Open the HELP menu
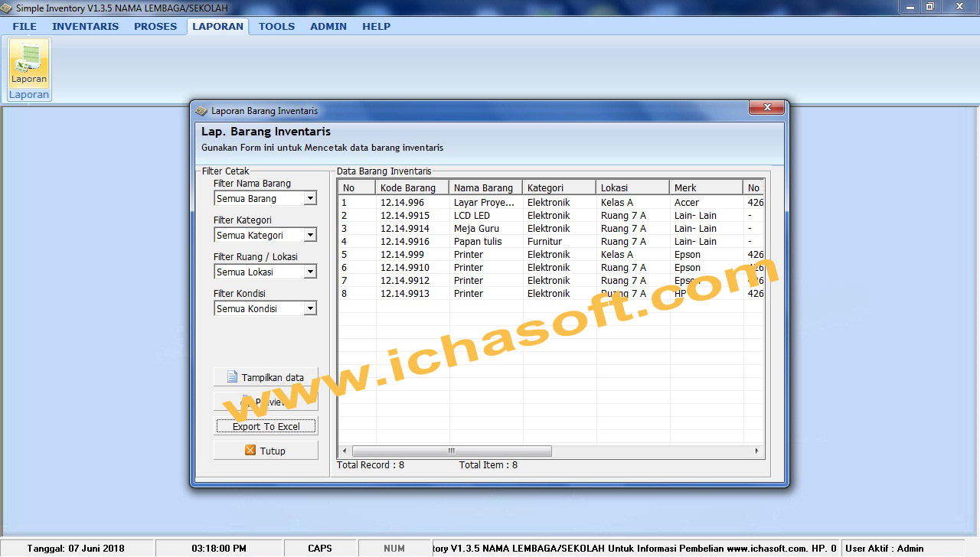The width and height of the screenshot is (980, 557). (376, 26)
